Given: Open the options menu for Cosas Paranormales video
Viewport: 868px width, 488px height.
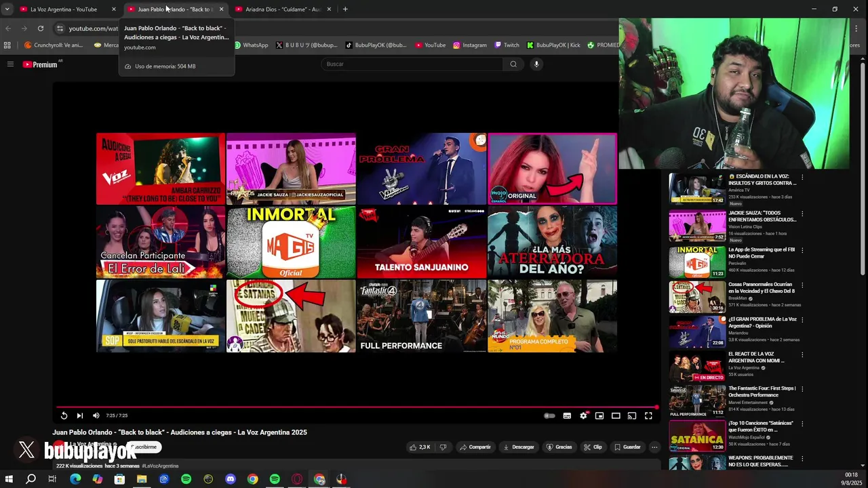Looking at the screenshot, I should 802,285.
